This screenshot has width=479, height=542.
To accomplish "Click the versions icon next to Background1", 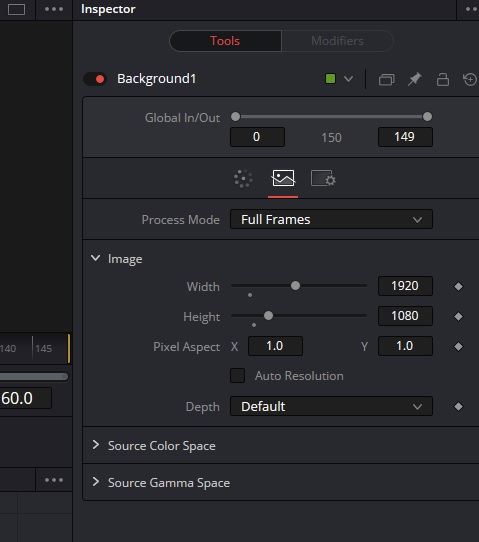I will click(386, 80).
